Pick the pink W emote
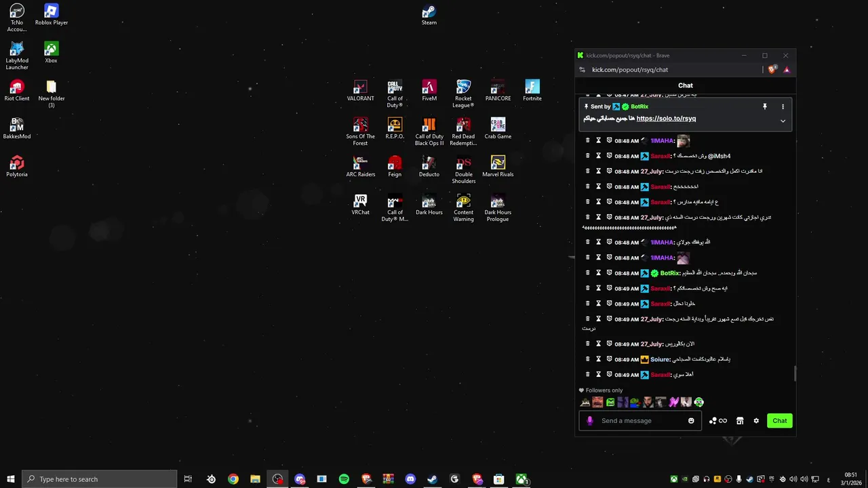Image resolution: width=868 pixels, height=488 pixels. pyautogui.click(x=673, y=402)
